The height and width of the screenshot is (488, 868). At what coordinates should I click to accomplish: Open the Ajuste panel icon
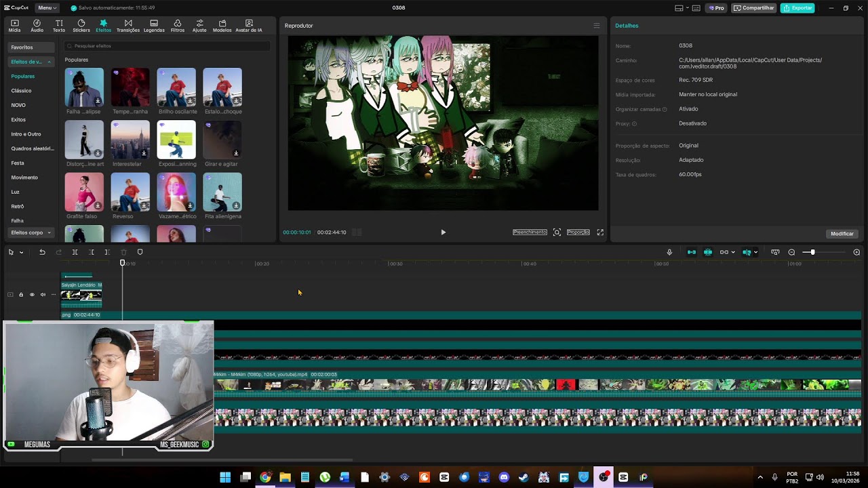199,26
